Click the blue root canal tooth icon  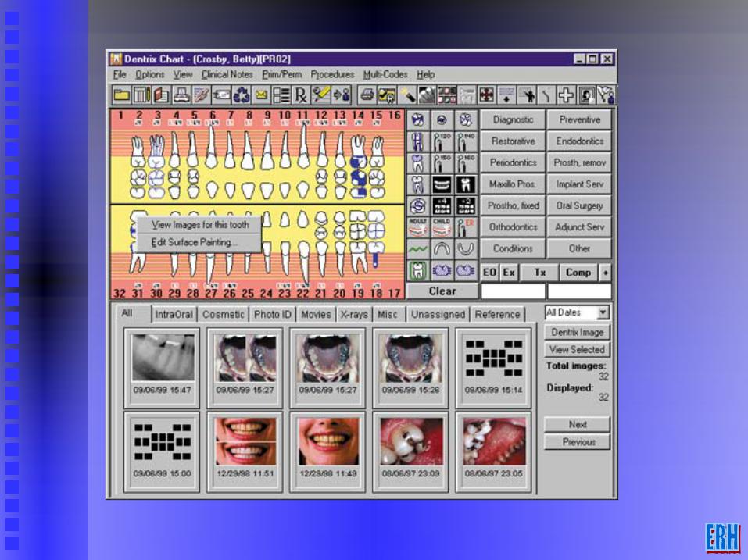click(418, 141)
